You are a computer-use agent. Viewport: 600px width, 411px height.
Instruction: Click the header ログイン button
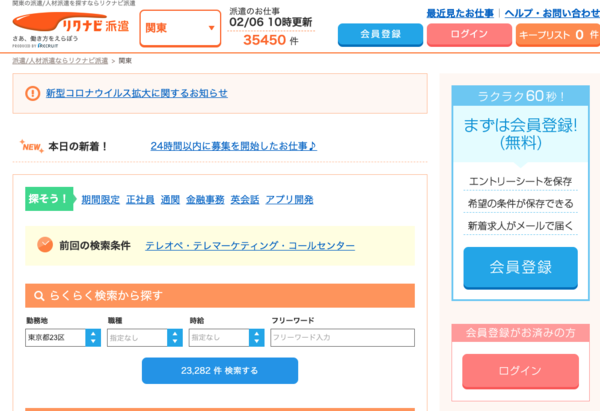[469, 34]
